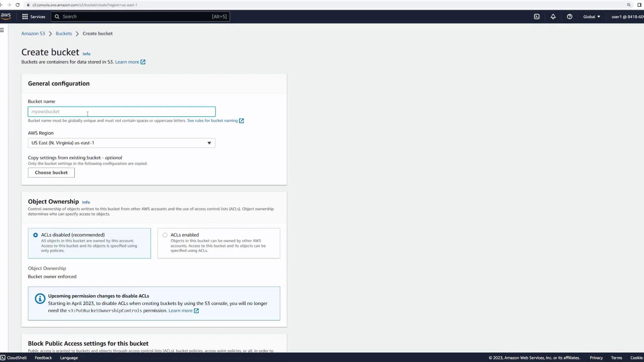This screenshot has height=362, width=644.
Task: Open the Services grid menu icon
Action: pyautogui.click(x=25, y=17)
